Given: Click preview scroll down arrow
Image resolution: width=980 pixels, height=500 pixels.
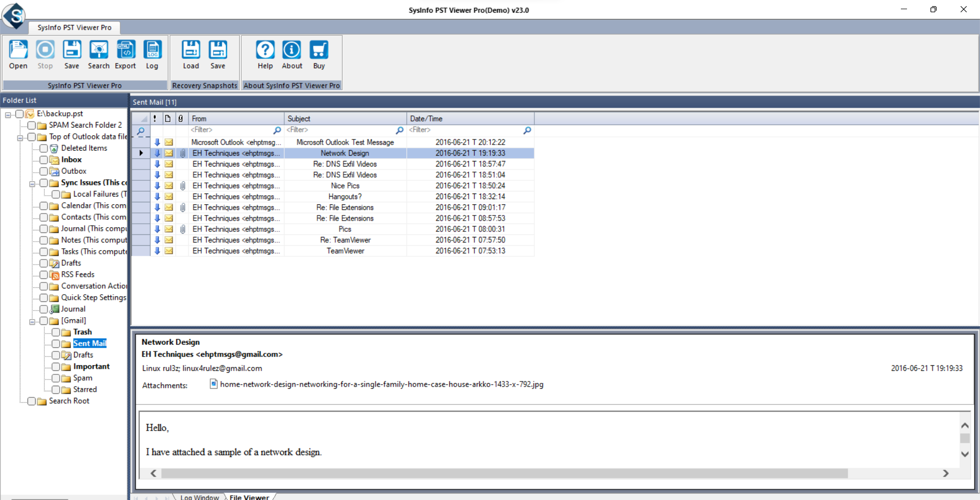Looking at the screenshot, I should [x=965, y=454].
